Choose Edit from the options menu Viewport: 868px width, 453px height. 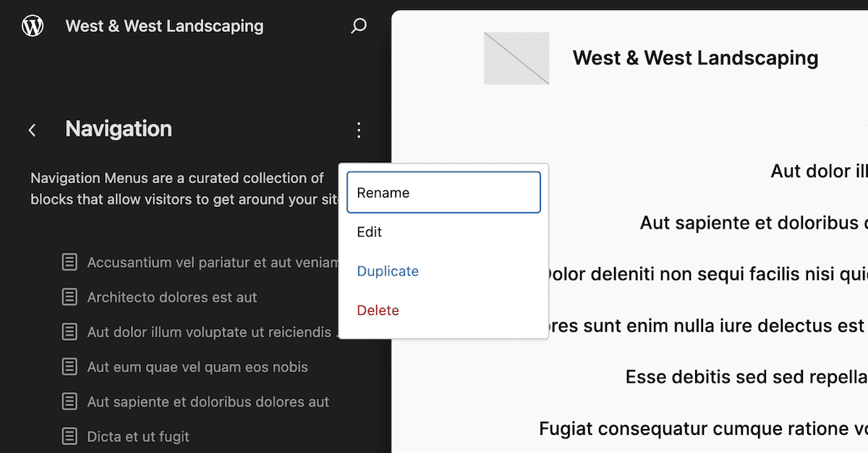click(369, 232)
